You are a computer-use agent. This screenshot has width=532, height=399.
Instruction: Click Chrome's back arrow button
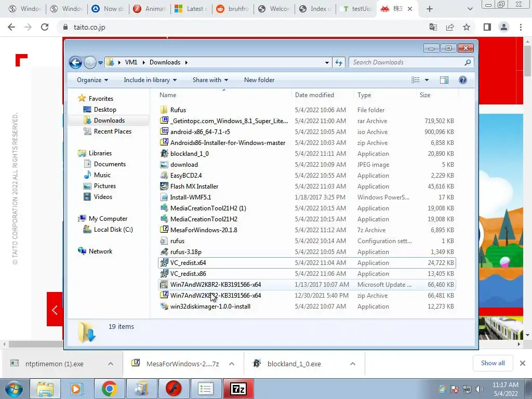click(x=11, y=27)
